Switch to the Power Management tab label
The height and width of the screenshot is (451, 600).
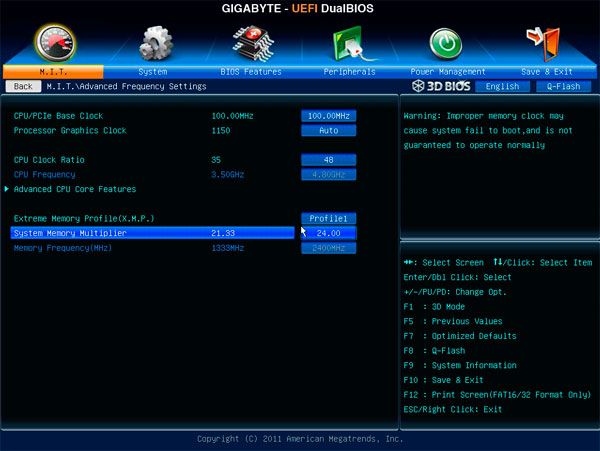pyautogui.click(x=447, y=72)
